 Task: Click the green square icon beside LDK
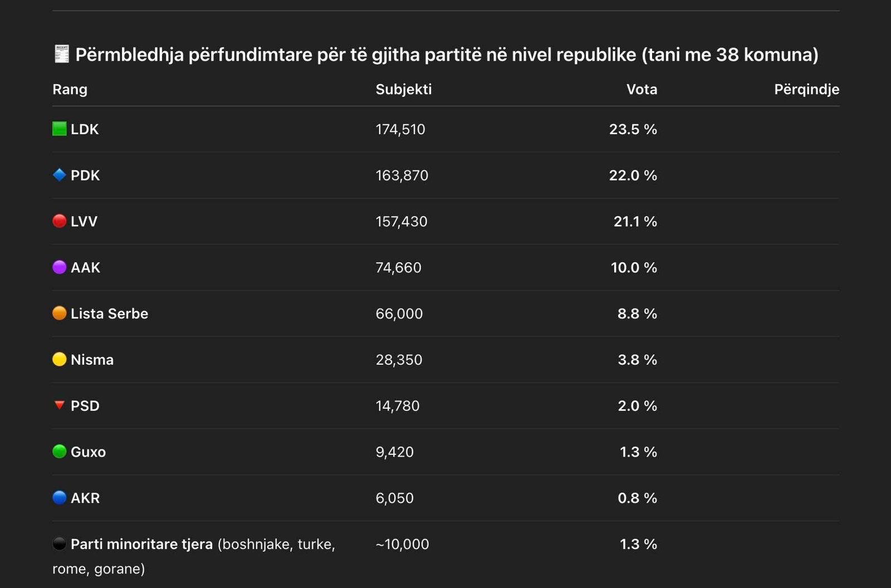pyautogui.click(x=60, y=129)
